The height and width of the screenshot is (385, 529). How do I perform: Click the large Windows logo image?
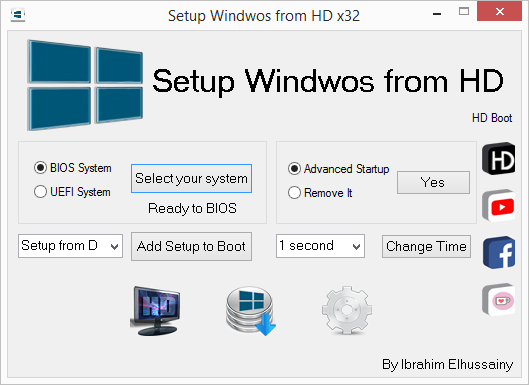click(85, 85)
